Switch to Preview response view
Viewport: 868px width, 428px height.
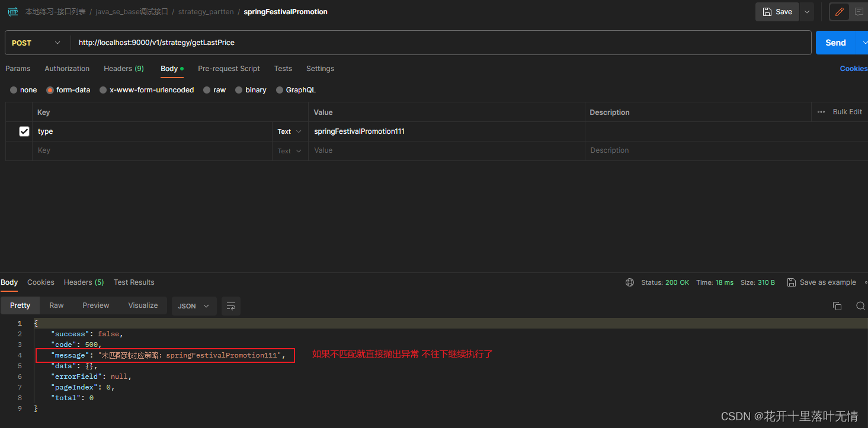[96, 305]
